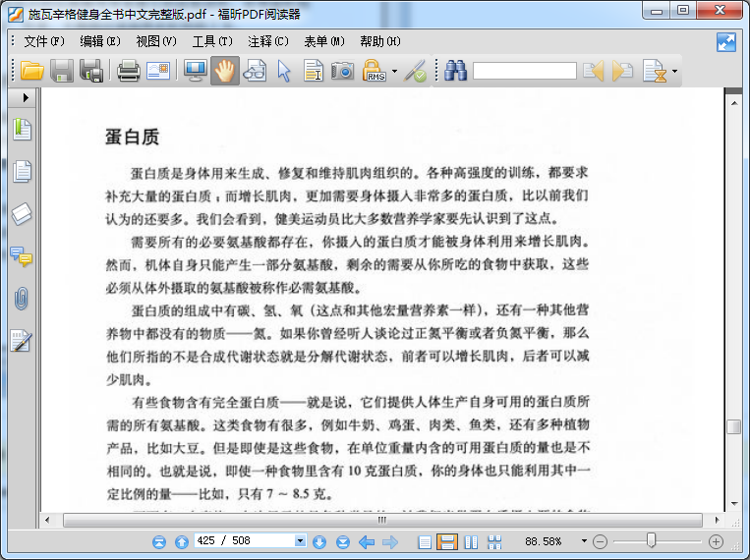Click the glasses reading view icon
The image size is (750, 560).
(255, 72)
